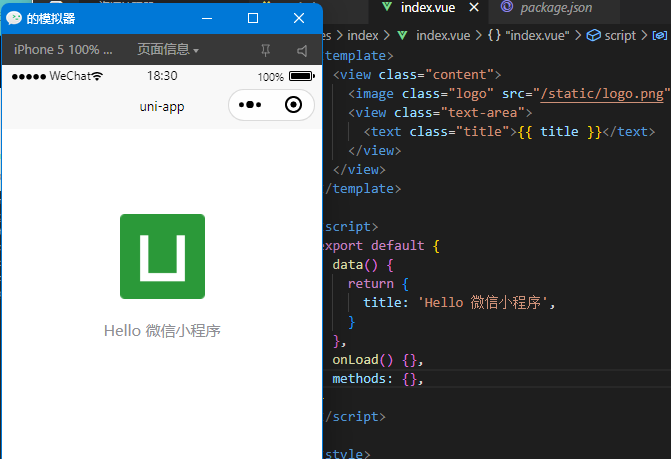Close the index.vue editor tab
The image size is (671, 459).
coord(474,8)
